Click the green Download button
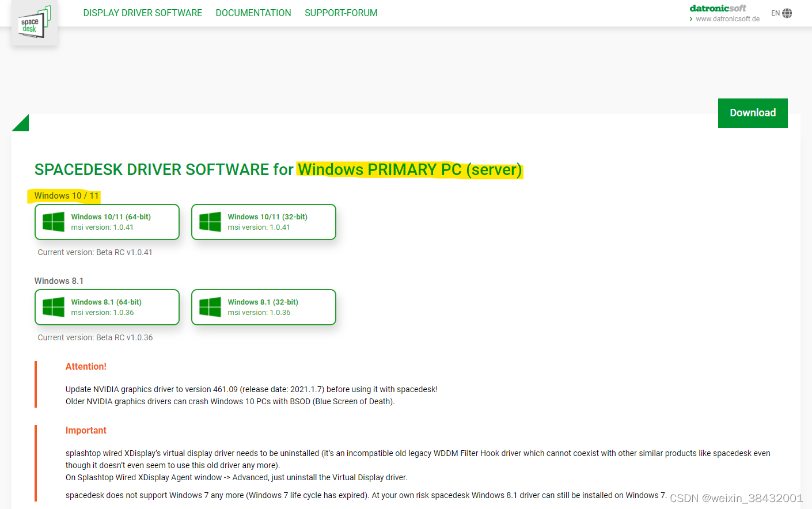The width and height of the screenshot is (812, 509). pos(753,113)
